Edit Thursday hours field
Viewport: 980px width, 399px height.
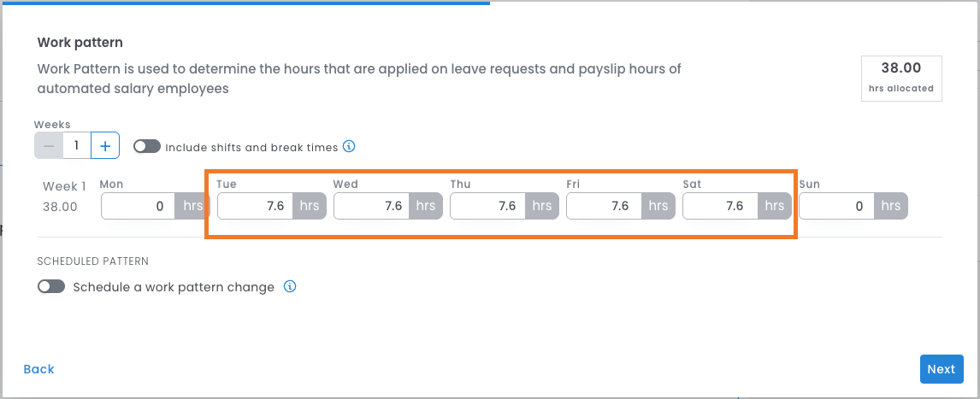tap(487, 206)
